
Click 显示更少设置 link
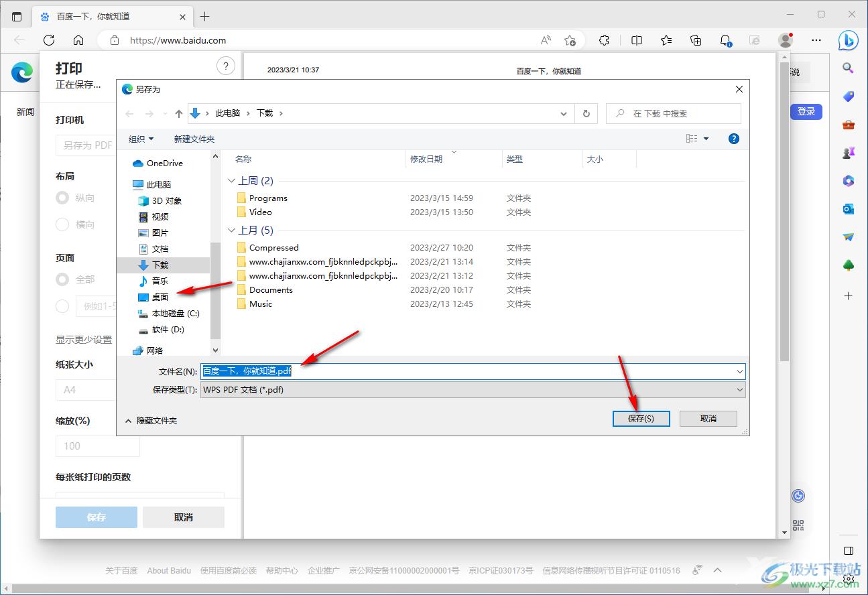(84, 340)
